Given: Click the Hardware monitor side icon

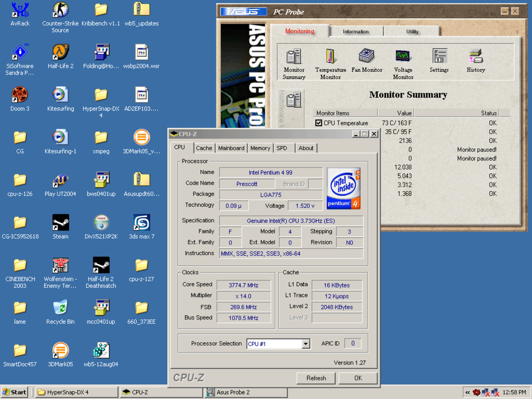Looking at the screenshot, I should pos(294,100).
